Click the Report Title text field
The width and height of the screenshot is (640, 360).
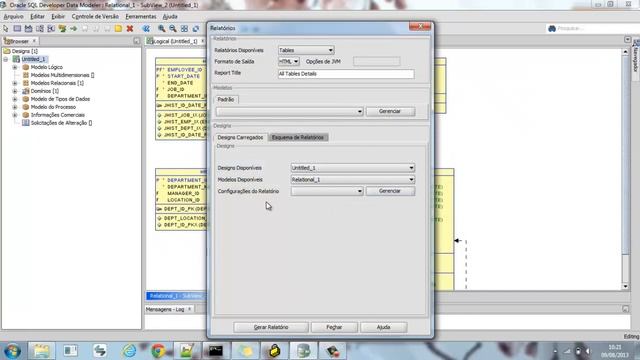tap(346, 74)
